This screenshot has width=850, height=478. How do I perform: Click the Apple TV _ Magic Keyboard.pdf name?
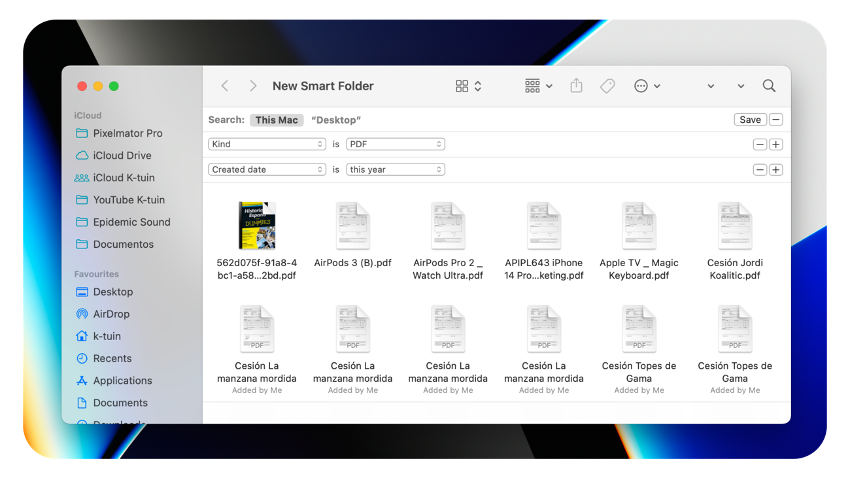coord(639,269)
